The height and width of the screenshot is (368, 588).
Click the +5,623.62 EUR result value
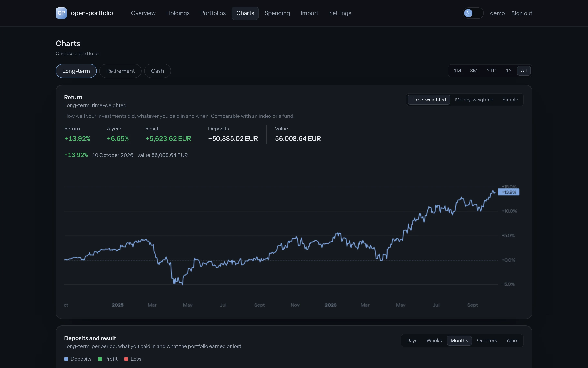(168, 139)
